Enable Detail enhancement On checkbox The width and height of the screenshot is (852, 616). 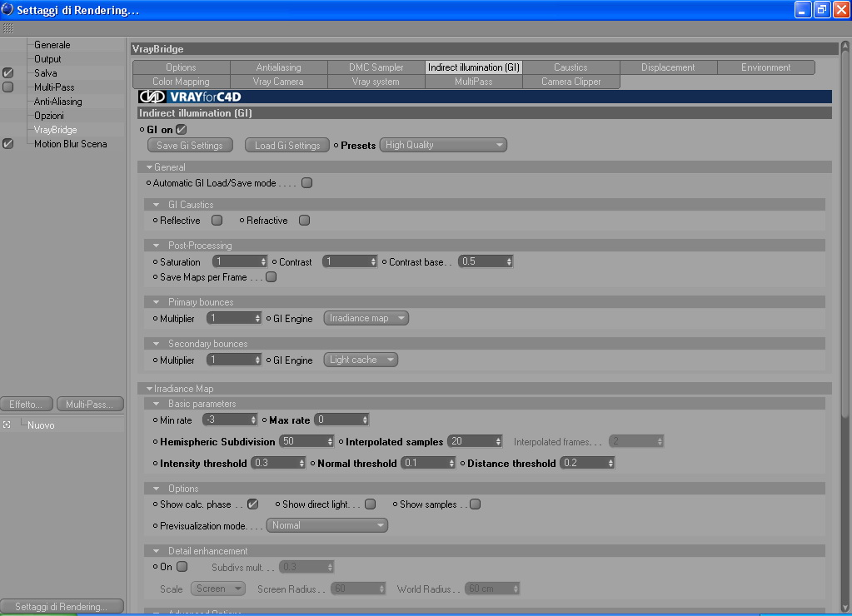tap(182, 567)
